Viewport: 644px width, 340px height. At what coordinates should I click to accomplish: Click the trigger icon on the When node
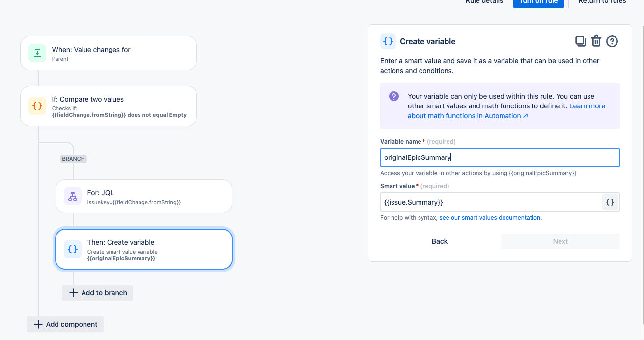coord(37,52)
